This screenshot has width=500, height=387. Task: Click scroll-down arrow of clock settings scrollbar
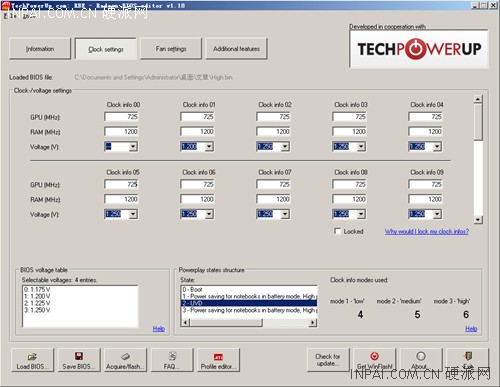pos(478,219)
